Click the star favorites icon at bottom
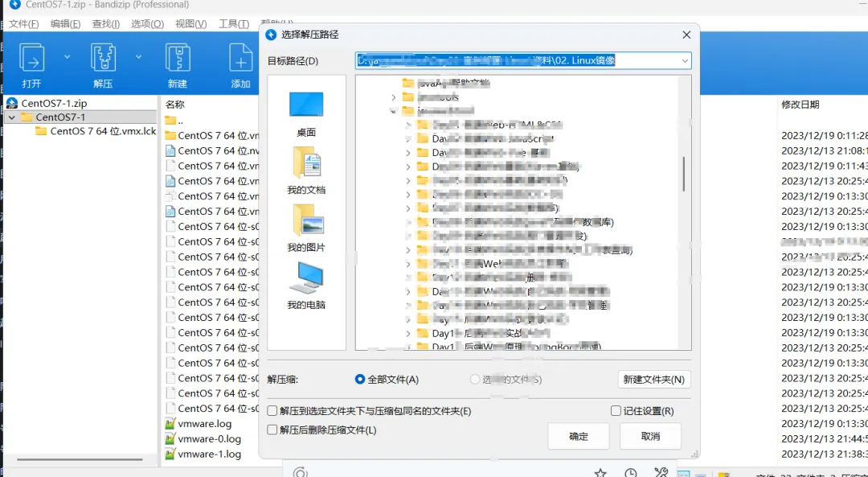 (x=600, y=472)
